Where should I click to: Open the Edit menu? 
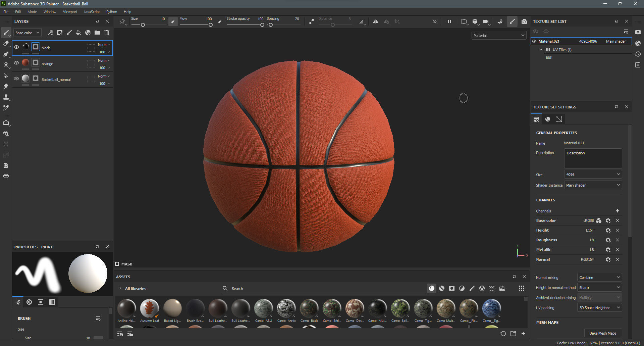(18, 12)
